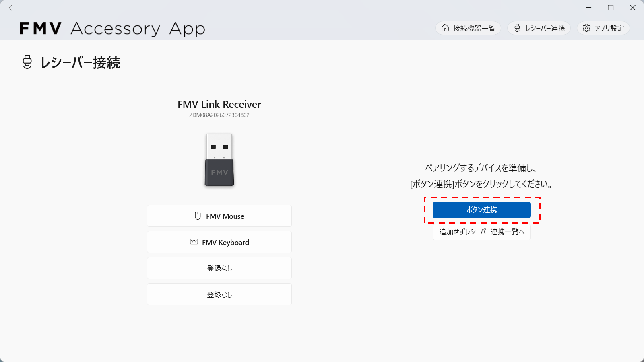This screenshot has height=362, width=644.
Task: Close the FMV Accessory App window
Action: [x=633, y=8]
